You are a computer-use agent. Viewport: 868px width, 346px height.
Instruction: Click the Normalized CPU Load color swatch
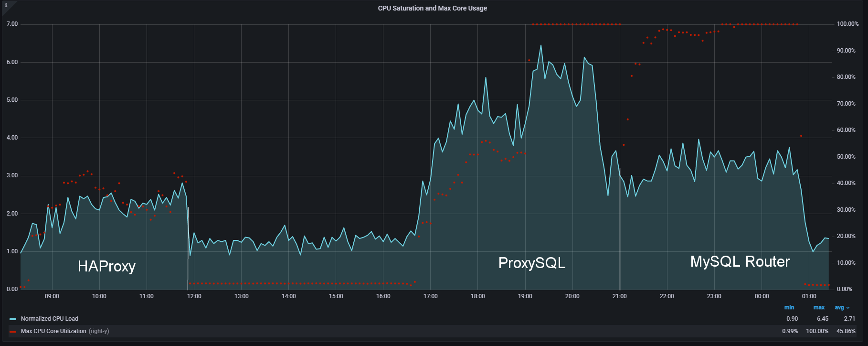pyautogui.click(x=13, y=319)
